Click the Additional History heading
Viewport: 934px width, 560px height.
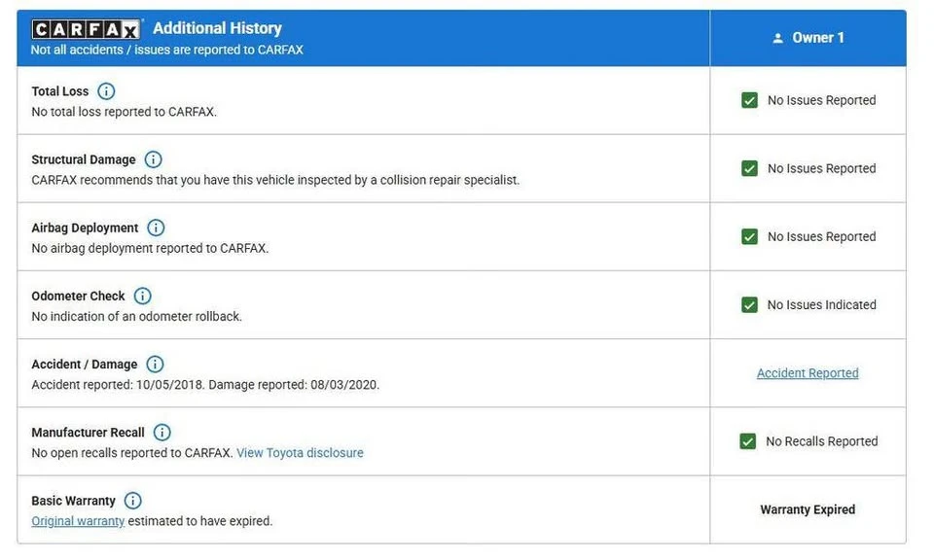click(217, 28)
